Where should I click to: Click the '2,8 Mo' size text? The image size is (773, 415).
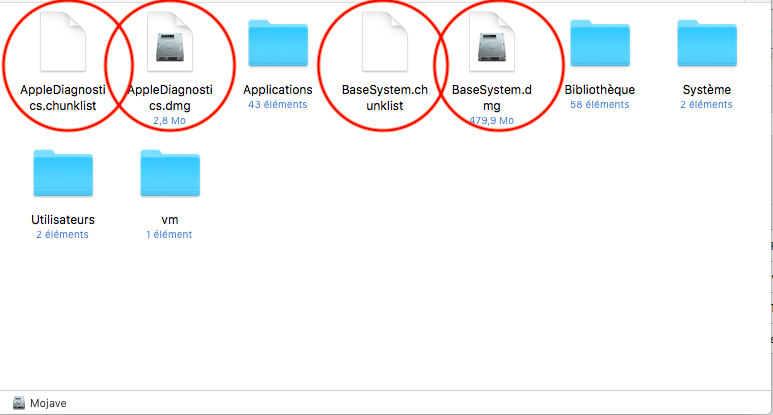[170, 120]
